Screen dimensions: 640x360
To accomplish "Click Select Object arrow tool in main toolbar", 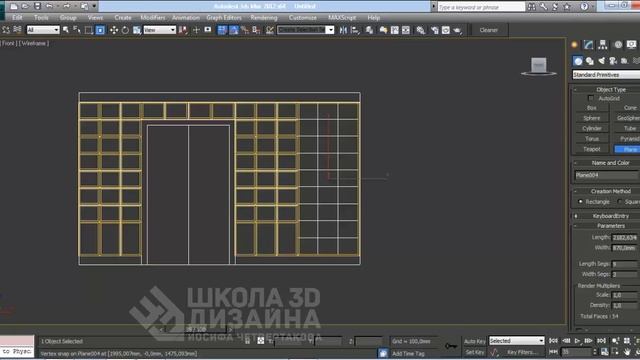I will 66,30.
